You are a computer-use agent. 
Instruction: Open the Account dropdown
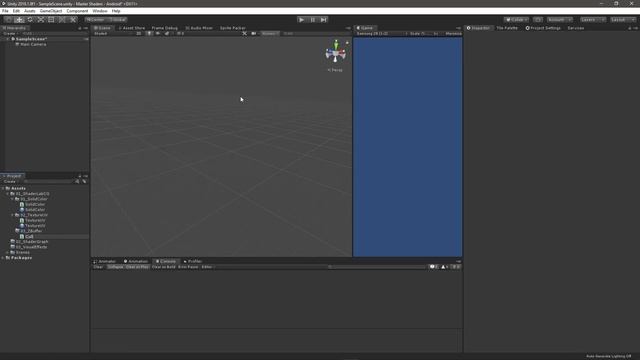560,20
